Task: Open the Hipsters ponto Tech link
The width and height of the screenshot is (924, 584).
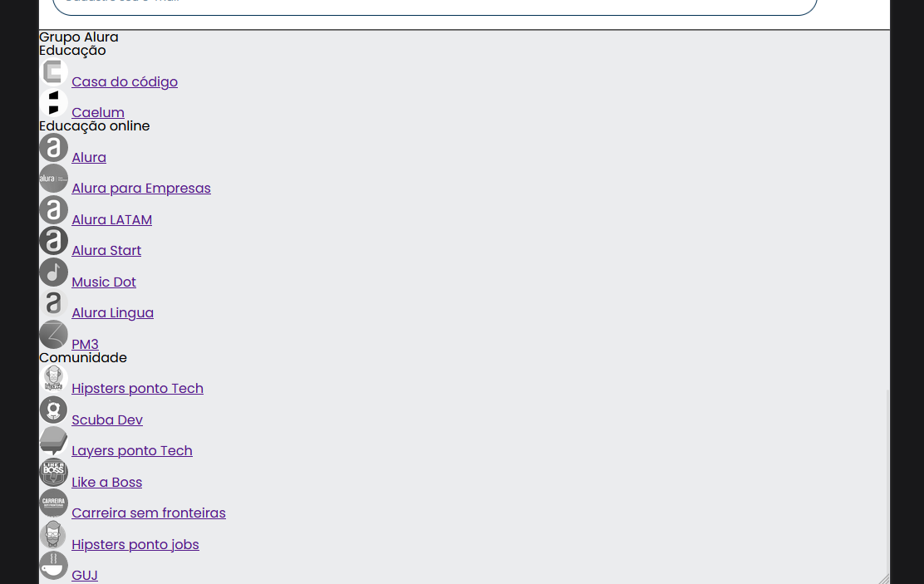Action: click(137, 388)
